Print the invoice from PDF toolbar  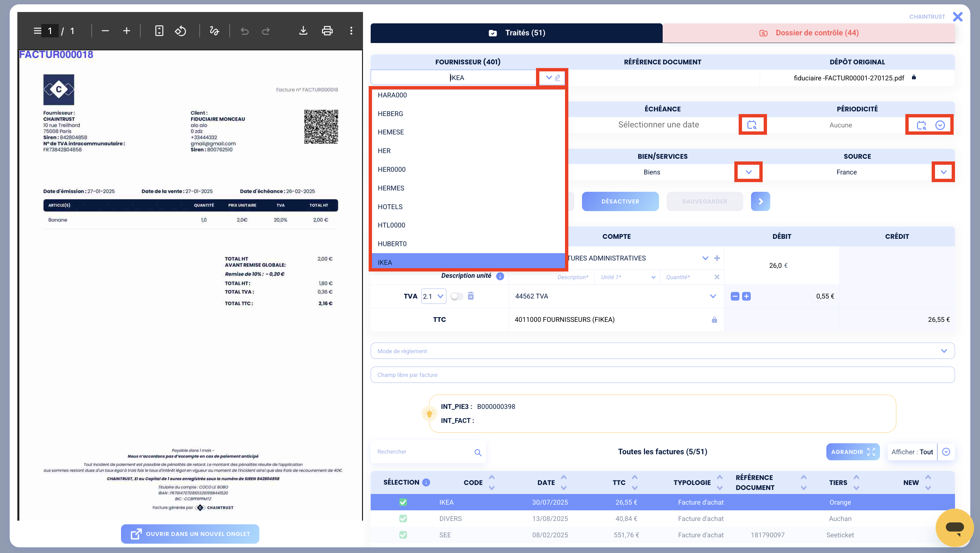[x=327, y=31]
